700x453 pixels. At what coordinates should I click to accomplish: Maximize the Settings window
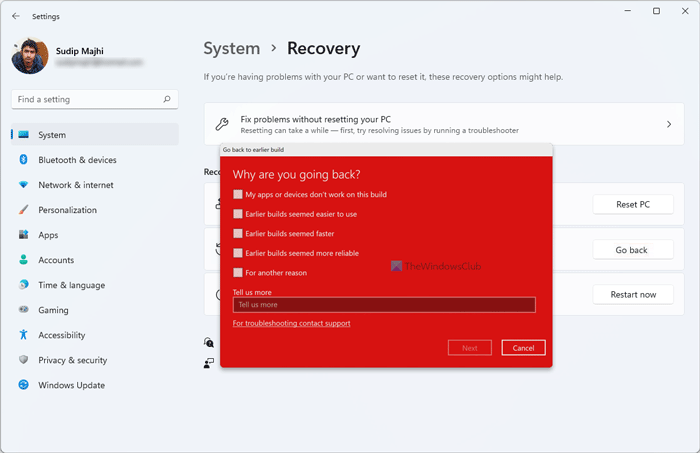[x=656, y=11]
